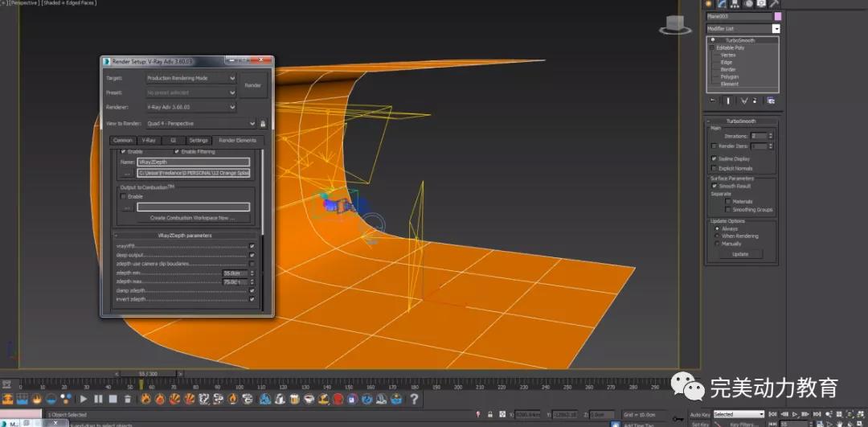Click the question mark help icon
Viewport: 868px width, 427px height.
(x=414, y=399)
